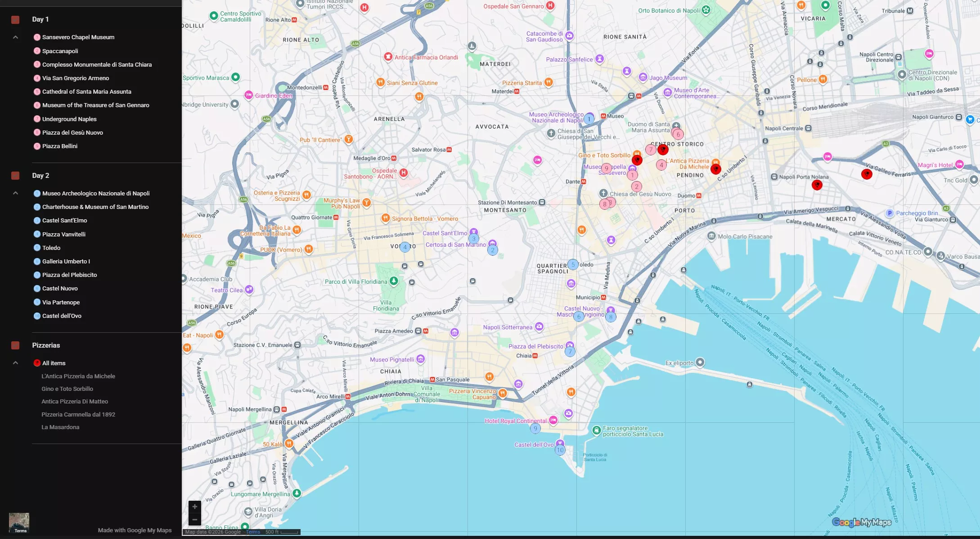This screenshot has width=980, height=539.
Task: Click blue marker 2 at Certosa di San Martino
Action: pyautogui.click(x=493, y=250)
